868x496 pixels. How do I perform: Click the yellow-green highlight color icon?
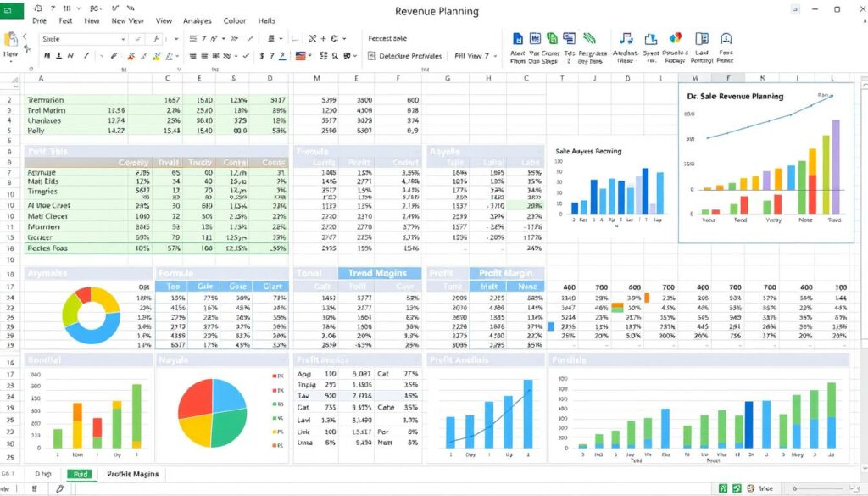pyautogui.click(x=157, y=56)
